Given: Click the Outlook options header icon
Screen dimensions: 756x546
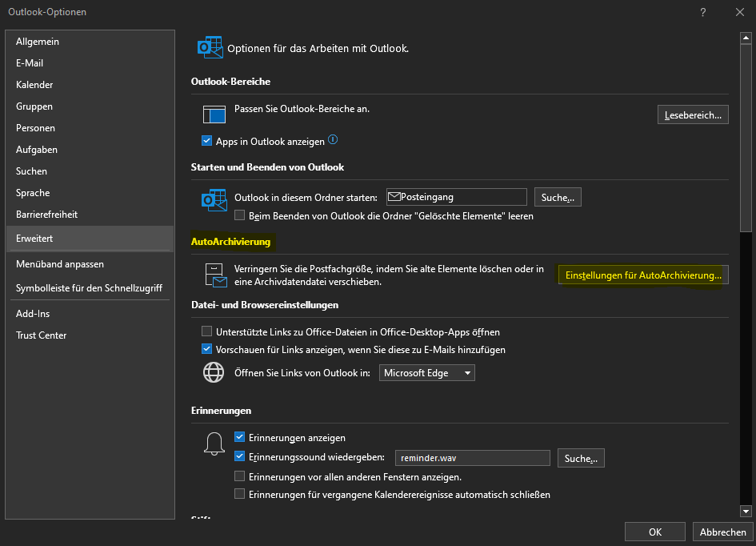Looking at the screenshot, I should click(x=210, y=48).
